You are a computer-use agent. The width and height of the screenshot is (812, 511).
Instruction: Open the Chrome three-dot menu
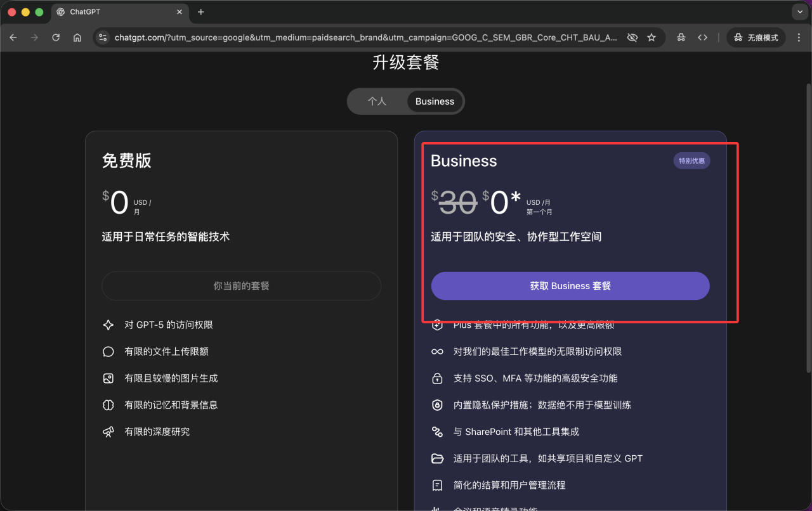(x=799, y=37)
